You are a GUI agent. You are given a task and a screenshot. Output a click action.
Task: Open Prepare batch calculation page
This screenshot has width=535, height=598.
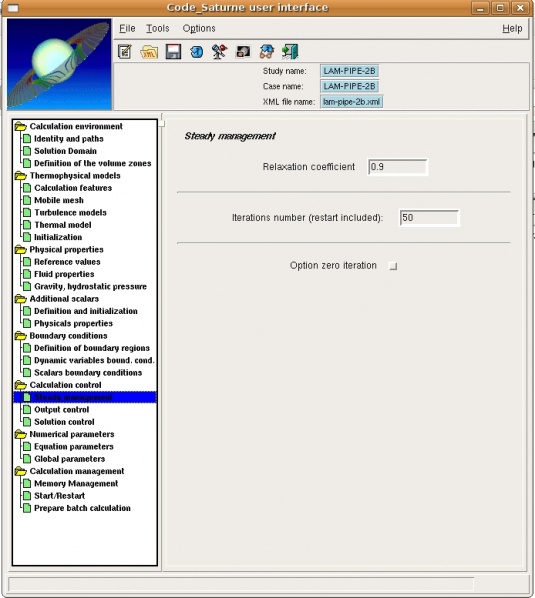[82, 508]
